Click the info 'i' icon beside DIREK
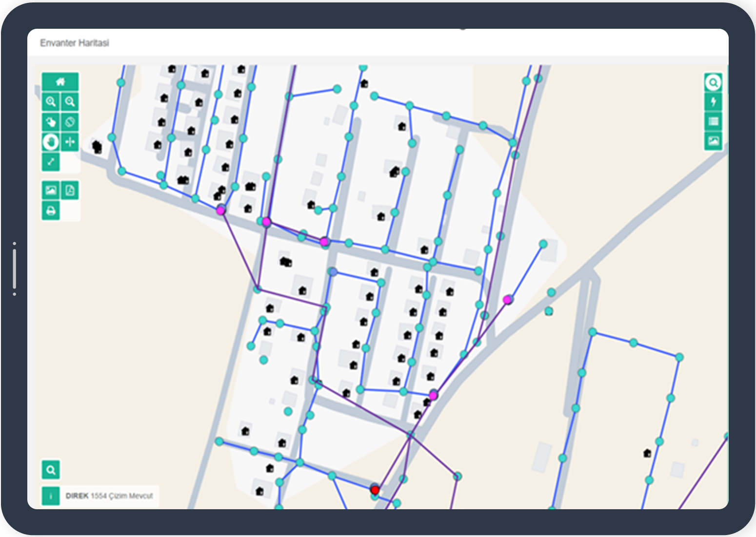This screenshot has height=537, width=756. coord(51,496)
